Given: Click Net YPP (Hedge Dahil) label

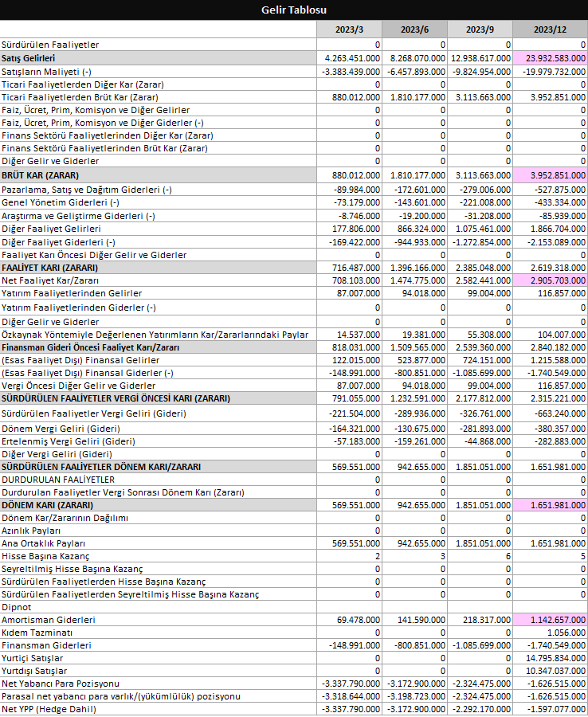Looking at the screenshot, I should [x=49, y=710].
